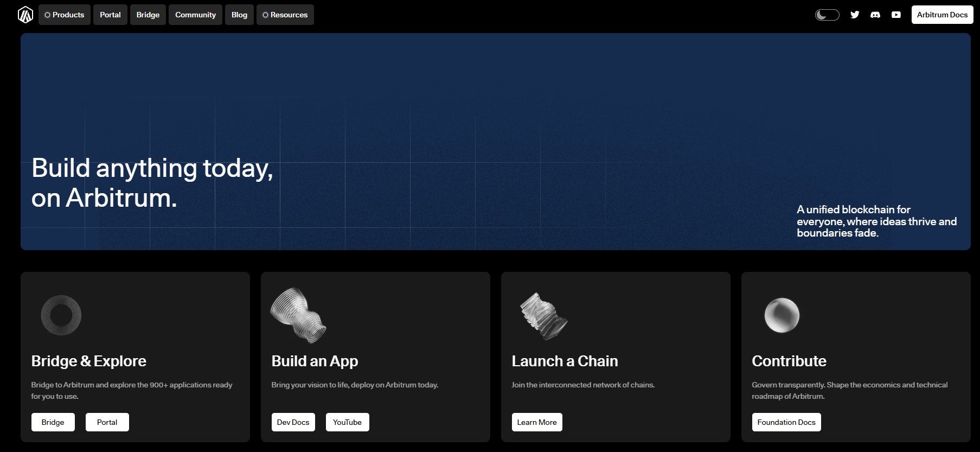980x452 pixels.
Task: Open Dev Docs button
Action: click(x=293, y=422)
